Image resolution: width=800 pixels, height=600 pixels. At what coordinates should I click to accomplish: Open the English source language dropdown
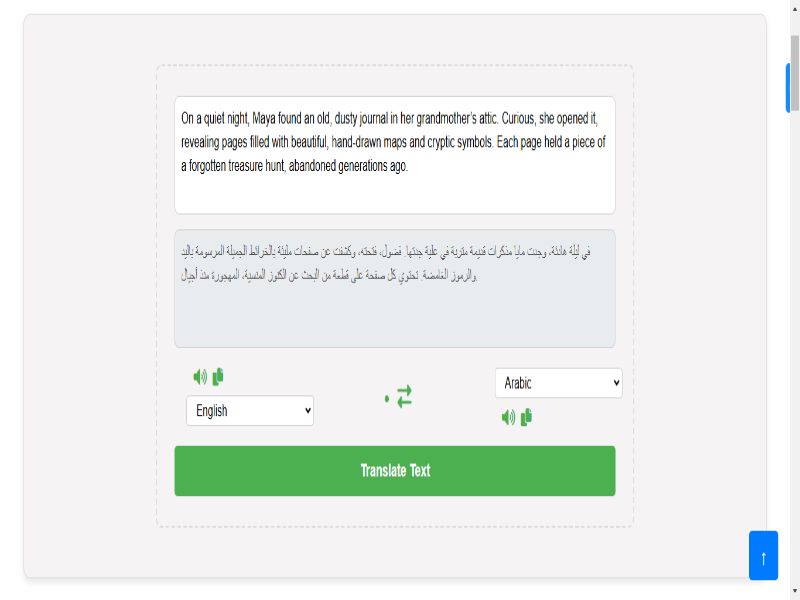(249, 411)
